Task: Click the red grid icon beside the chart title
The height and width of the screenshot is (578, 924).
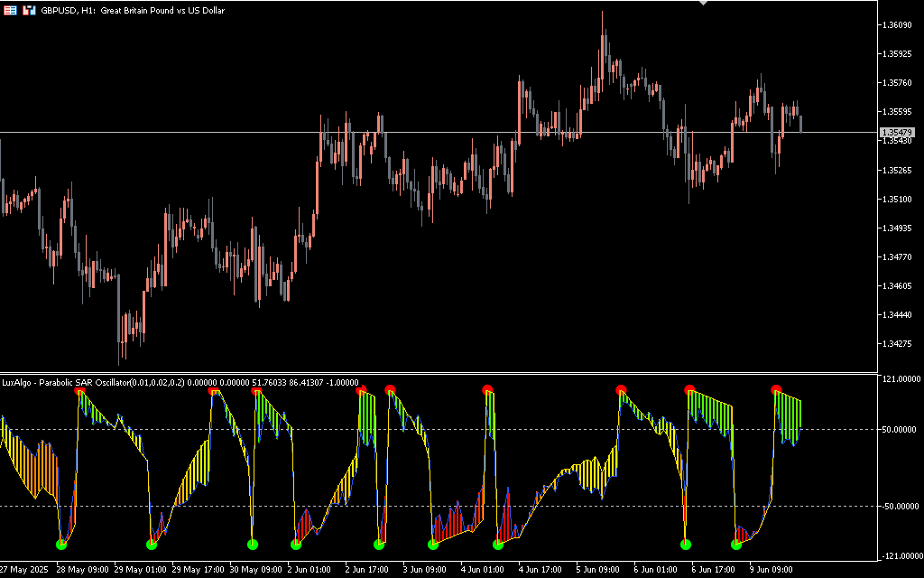Action: pyautogui.click(x=11, y=10)
